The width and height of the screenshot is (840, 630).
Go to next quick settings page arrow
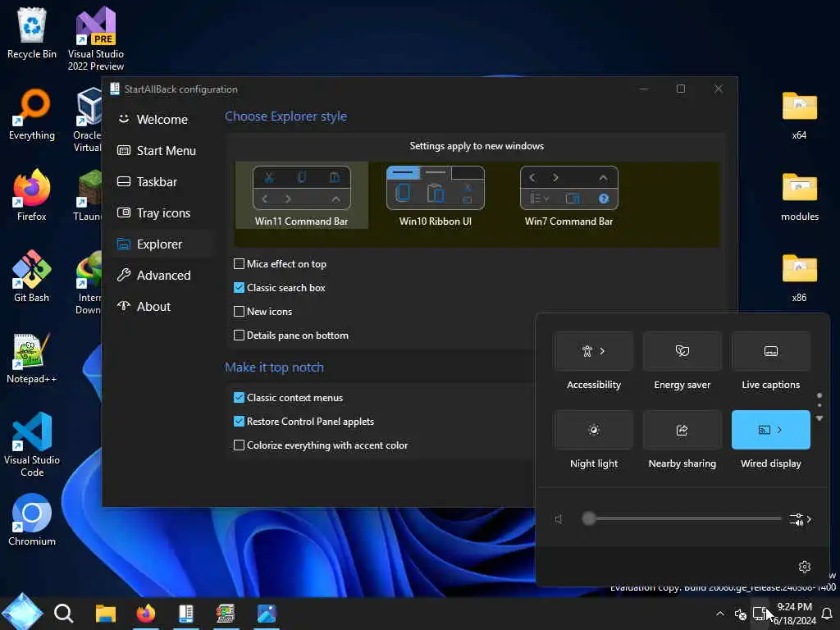(x=819, y=418)
